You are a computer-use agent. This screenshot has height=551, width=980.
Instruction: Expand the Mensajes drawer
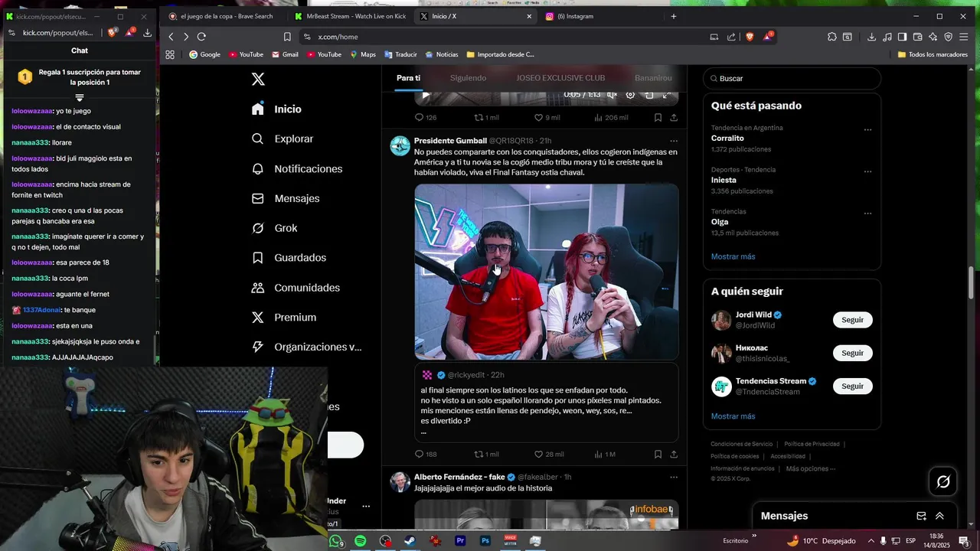(939, 517)
